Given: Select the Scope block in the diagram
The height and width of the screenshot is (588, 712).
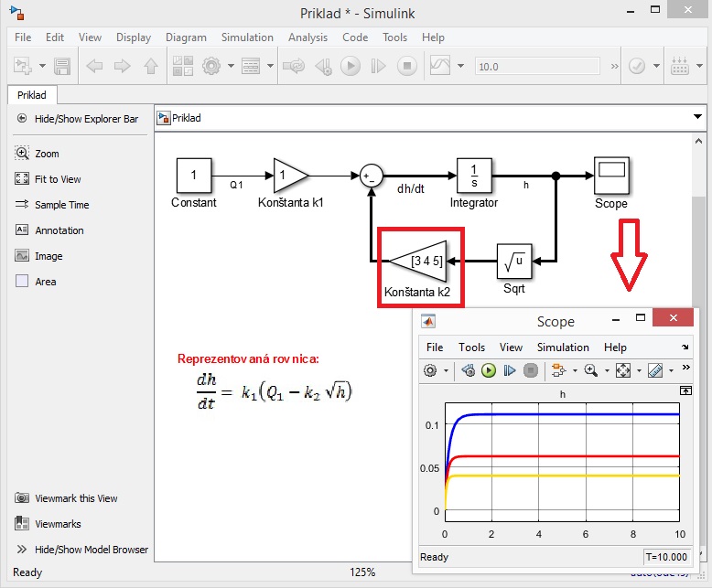Looking at the screenshot, I should coord(611,176).
